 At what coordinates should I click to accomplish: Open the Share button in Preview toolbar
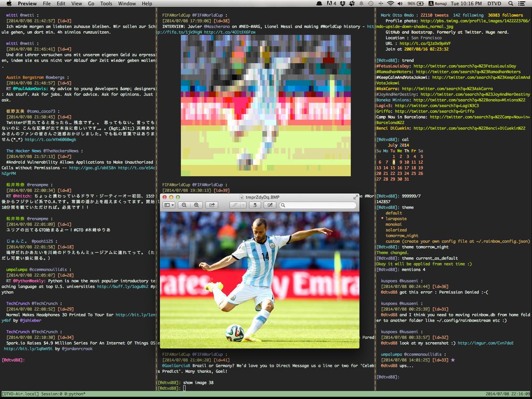pyautogui.click(x=212, y=205)
